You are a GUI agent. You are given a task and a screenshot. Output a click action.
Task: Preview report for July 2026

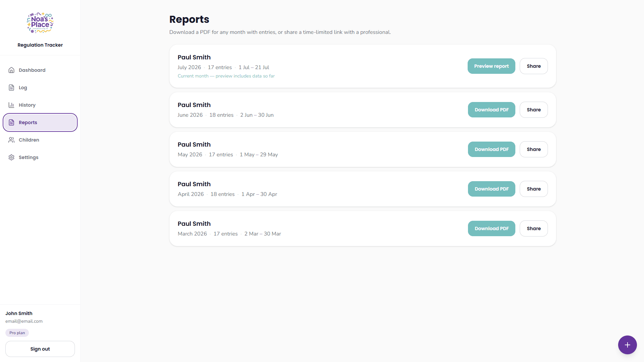pyautogui.click(x=491, y=66)
